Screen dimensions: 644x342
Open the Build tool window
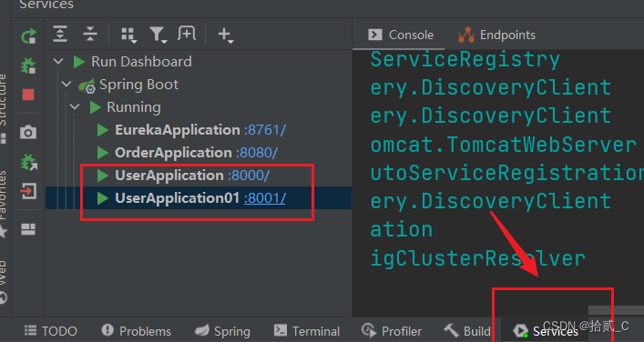point(467,331)
